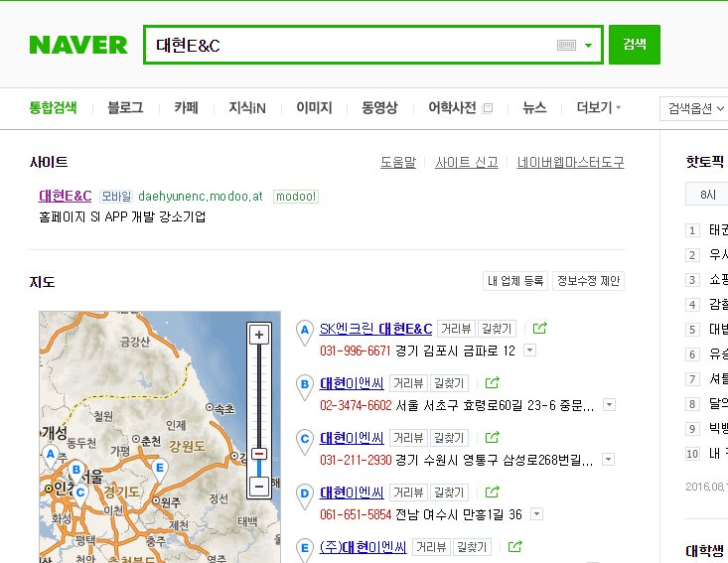Click the new-window icon beside 어학사전
Image resolution: width=728 pixels, height=563 pixels.
[x=488, y=108]
